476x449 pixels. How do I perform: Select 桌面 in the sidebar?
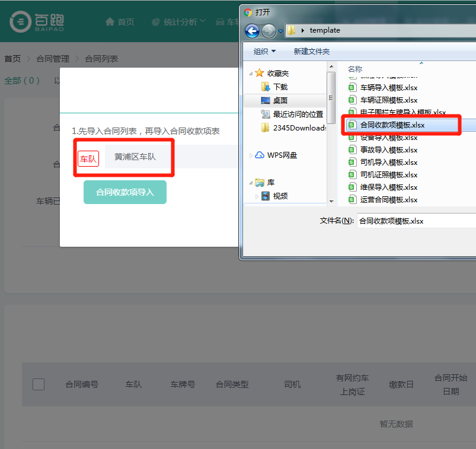(x=280, y=101)
